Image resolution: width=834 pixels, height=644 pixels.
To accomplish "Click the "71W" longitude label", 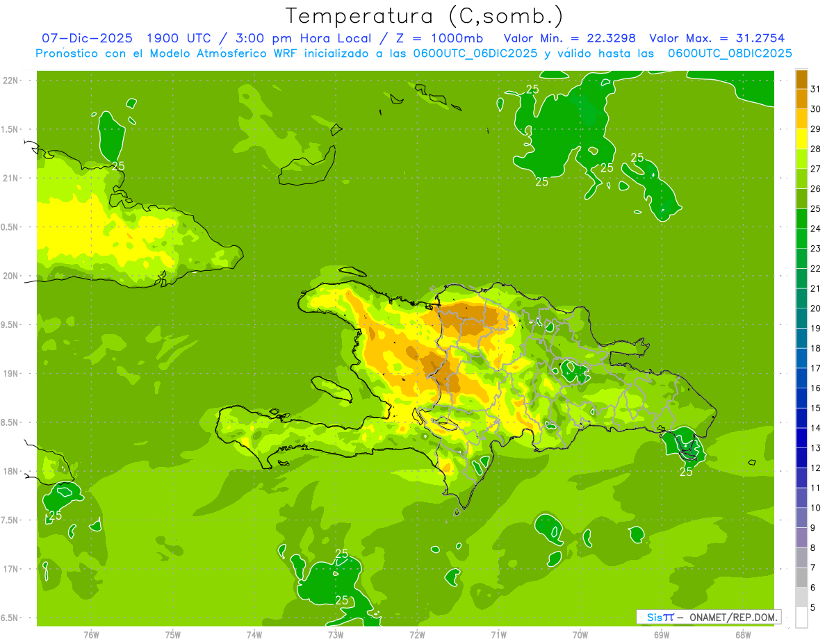I will 498,634.
